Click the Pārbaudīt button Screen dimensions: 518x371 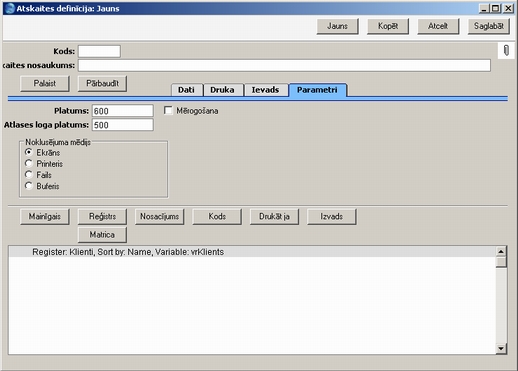pos(102,83)
